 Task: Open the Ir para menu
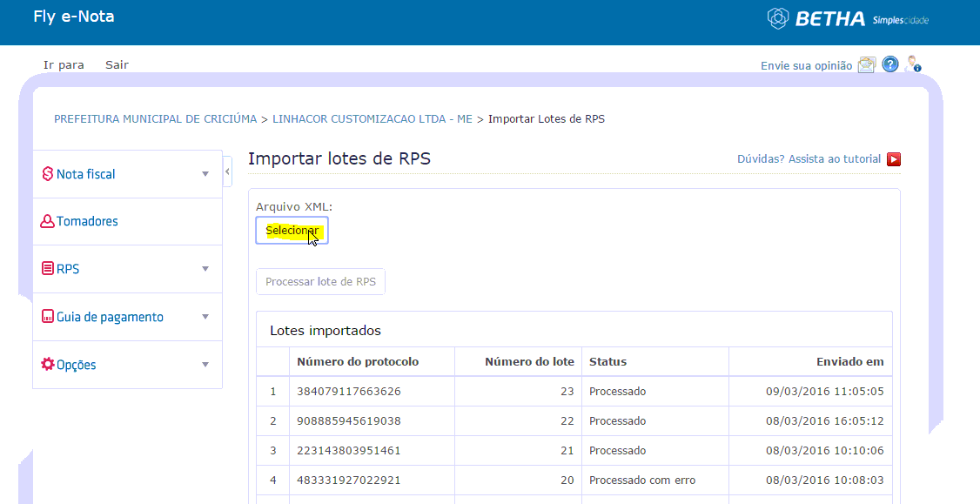tap(64, 65)
